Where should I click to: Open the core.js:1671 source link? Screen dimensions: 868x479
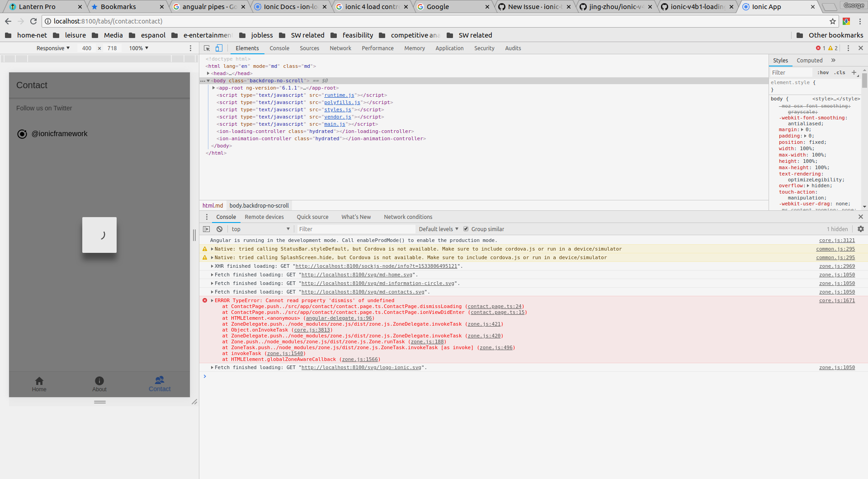click(837, 300)
